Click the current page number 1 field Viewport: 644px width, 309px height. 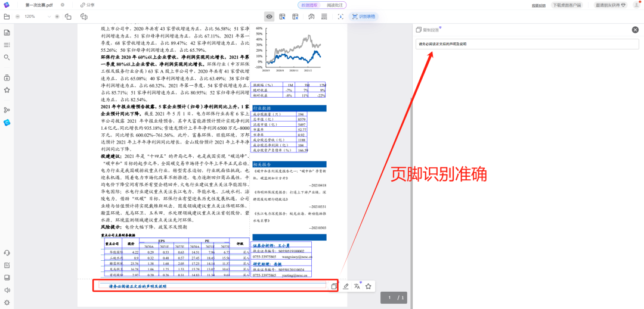pyautogui.click(x=389, y=298)
